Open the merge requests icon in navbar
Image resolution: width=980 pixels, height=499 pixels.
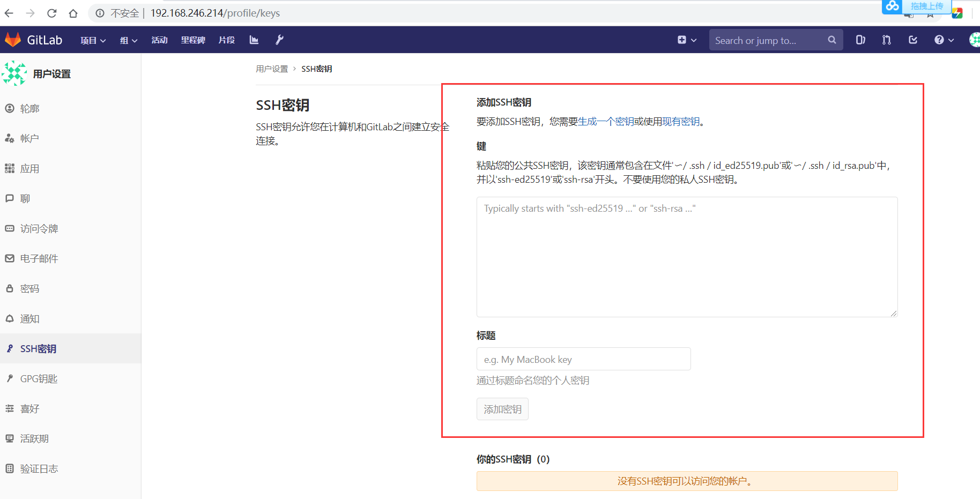coord(886,40)
